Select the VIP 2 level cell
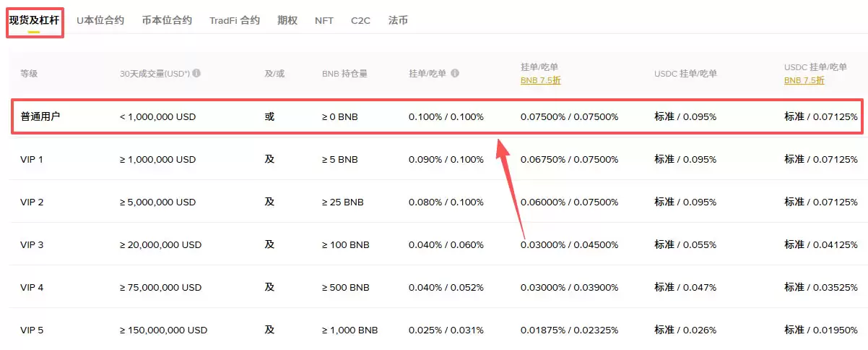This screenshot has width=868, height=350. [x=32, y=202]
